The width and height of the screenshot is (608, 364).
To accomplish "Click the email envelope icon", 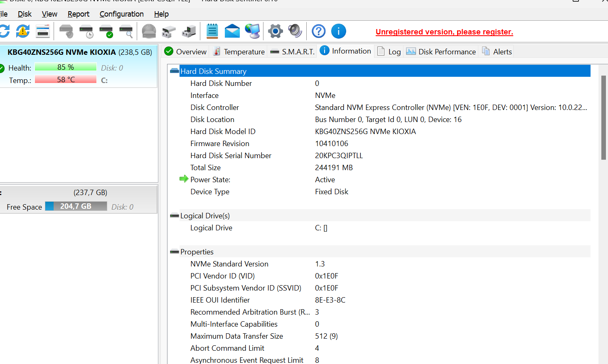I will tap(232, 31).
